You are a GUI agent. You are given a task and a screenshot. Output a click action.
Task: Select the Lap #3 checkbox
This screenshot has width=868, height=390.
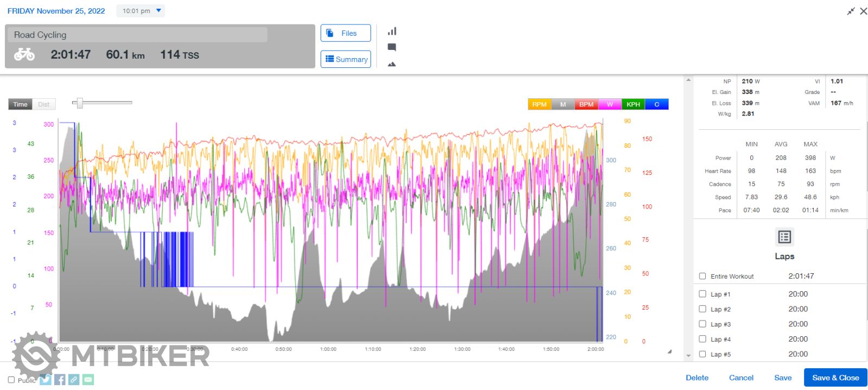pyautogui.click(x=703, y=324)
